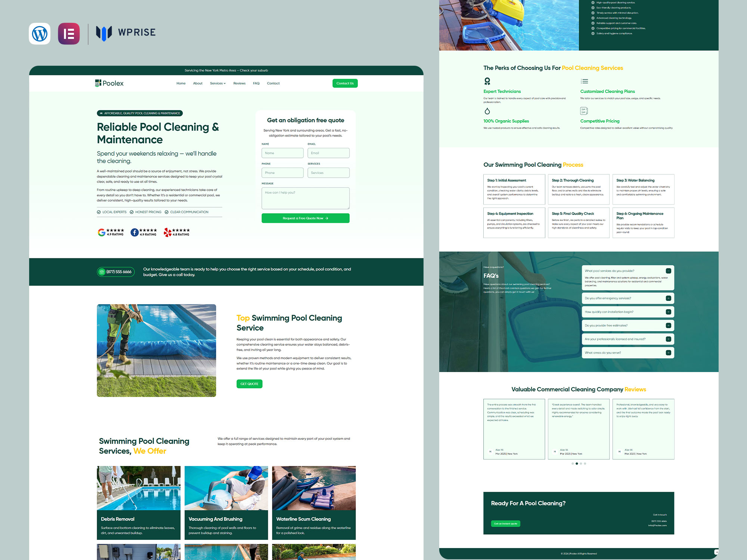747x560 pixels.
Task: Click Request a Free Quote Now button
Action: (x=305, y=218)
